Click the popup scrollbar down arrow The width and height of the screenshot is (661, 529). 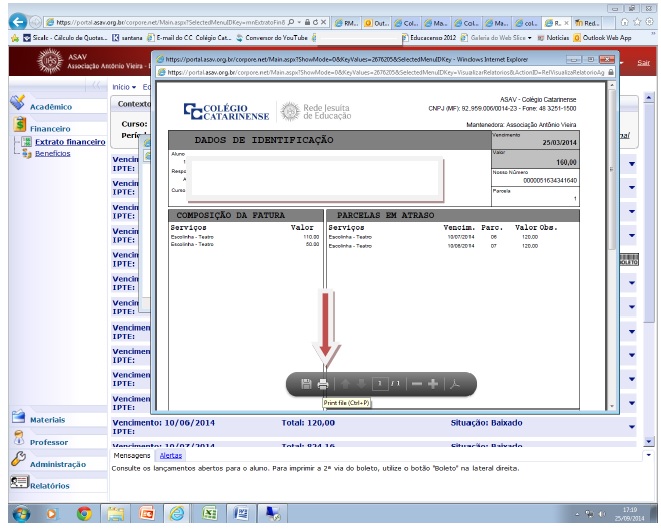612,406
